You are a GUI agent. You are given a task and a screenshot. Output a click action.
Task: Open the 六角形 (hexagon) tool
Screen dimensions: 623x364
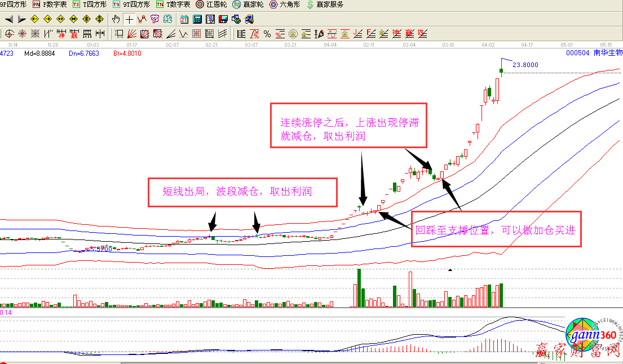coord(285,5)
